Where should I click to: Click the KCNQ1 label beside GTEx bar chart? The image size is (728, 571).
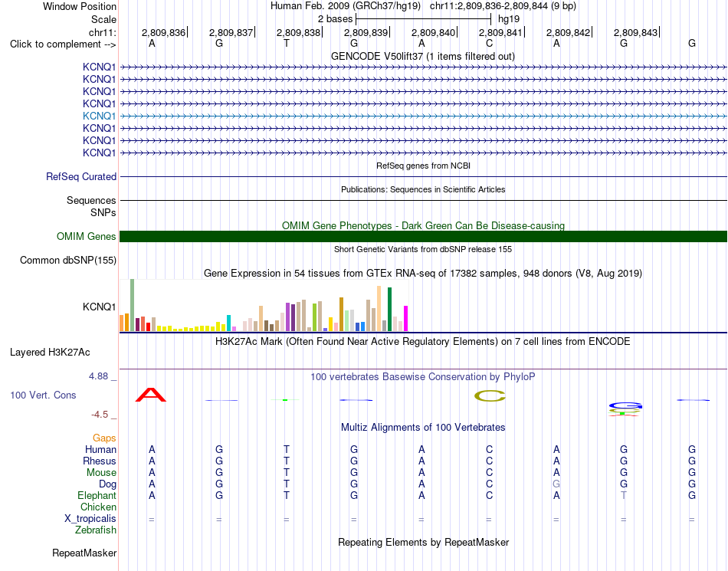[99, 307]
